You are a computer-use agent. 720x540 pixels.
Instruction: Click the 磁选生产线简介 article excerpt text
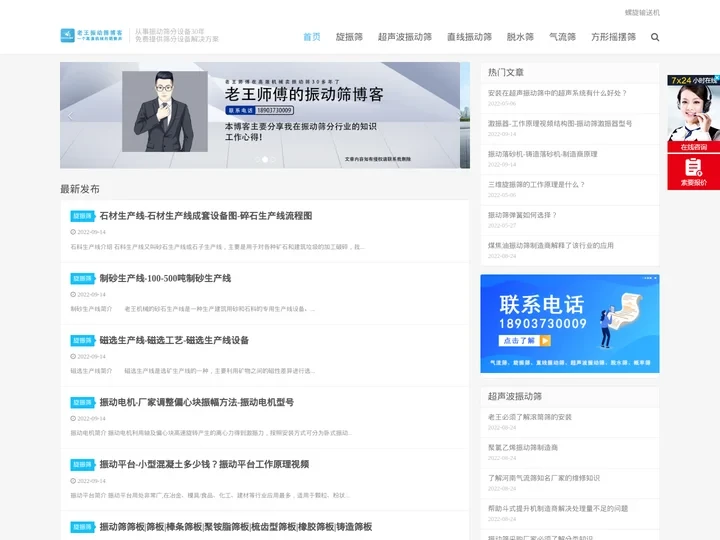coord(192,371)
